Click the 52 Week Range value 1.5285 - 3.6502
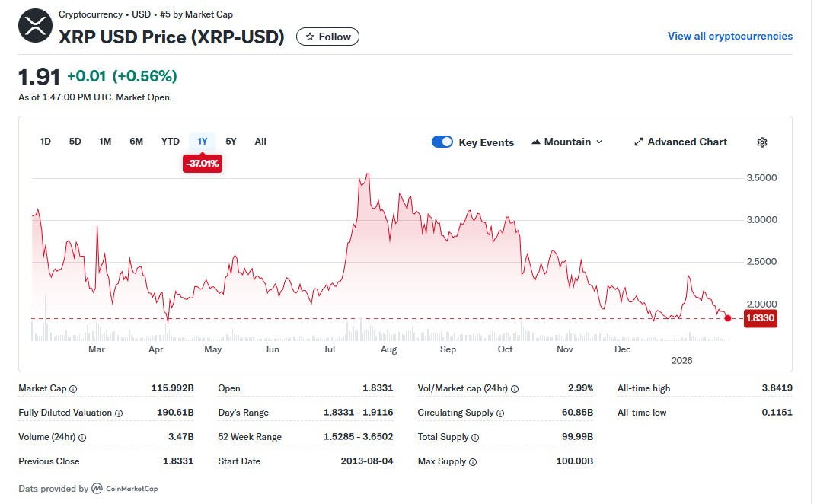This screenshot has height=504, width=817. tap(359, 437)
